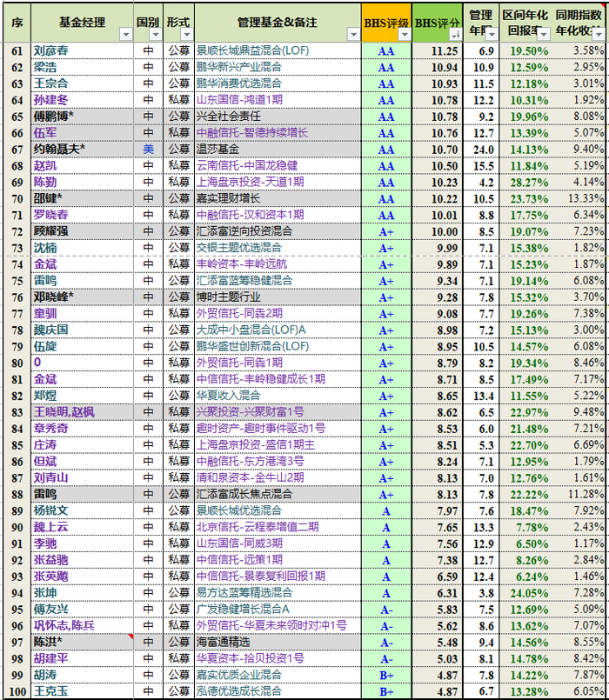Select the cell with manager 刘彦春
The image size is (609, 700).
[82, 51]
